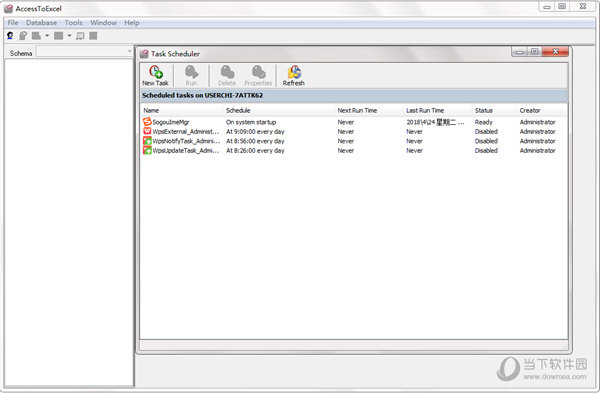Click the Schema label

click(x=21, y=53)
